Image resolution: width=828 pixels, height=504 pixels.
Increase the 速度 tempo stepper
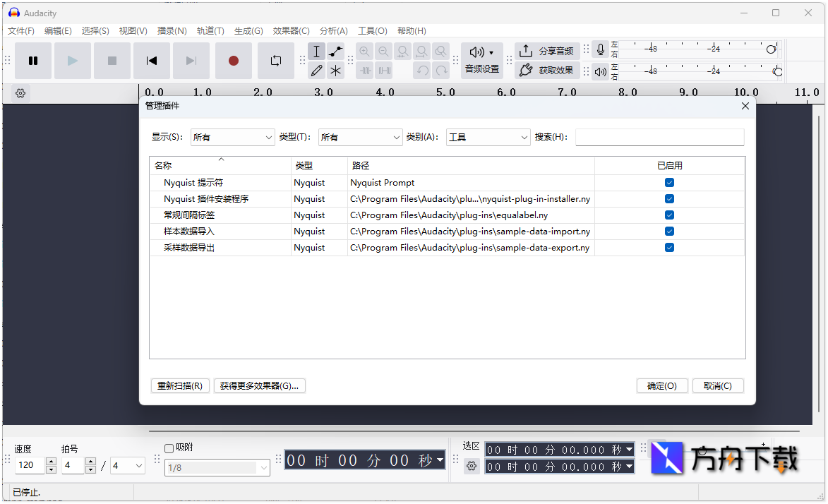(52, 462)
